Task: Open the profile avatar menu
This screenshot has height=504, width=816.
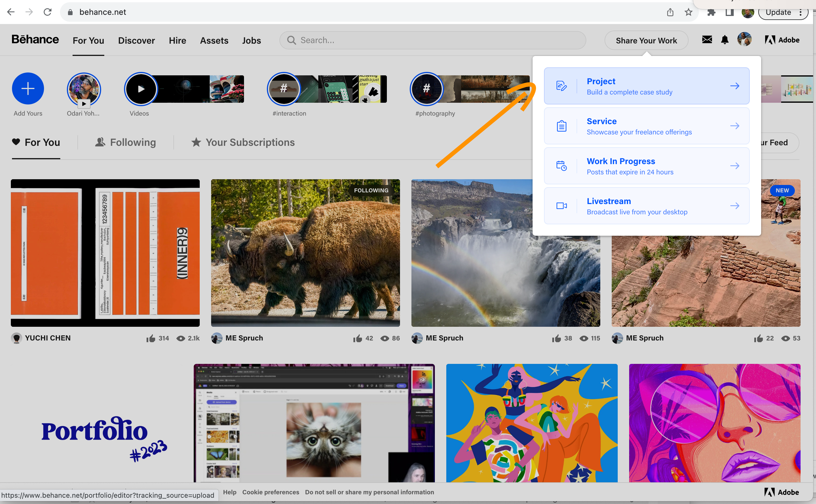Action: click(744, 40)
